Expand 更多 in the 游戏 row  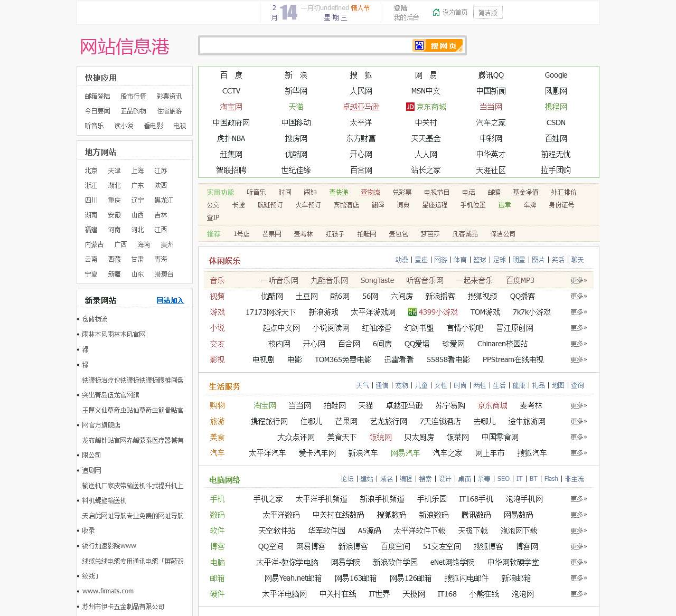coord(579,312)
